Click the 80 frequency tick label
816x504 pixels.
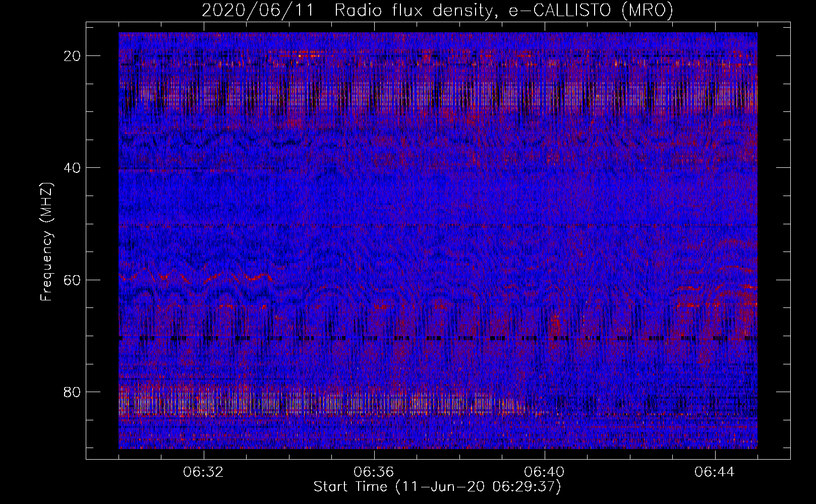click(73, 392)
